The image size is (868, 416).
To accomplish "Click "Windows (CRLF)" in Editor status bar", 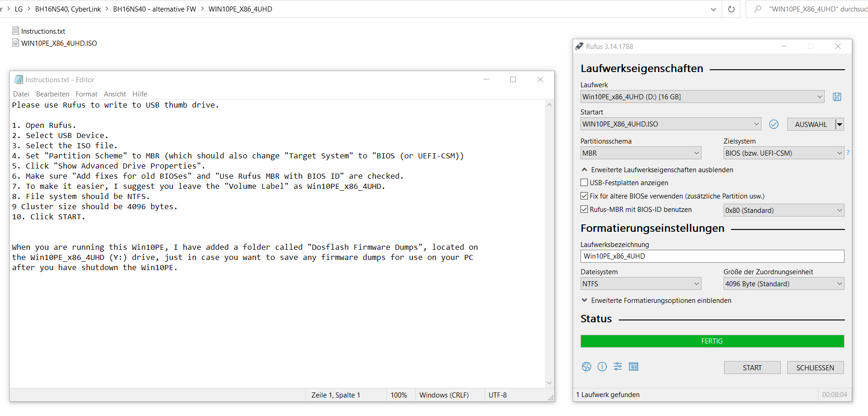I will tap(444, 395).
